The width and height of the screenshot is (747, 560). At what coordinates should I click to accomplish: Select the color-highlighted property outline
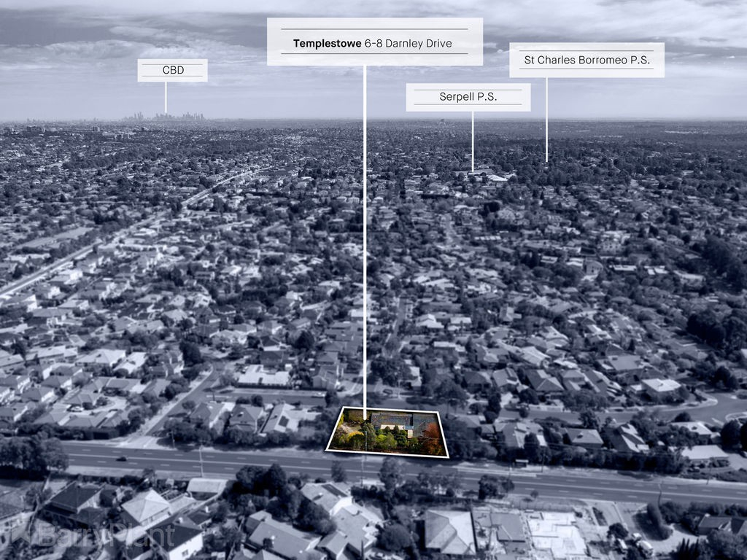(387, 434)
